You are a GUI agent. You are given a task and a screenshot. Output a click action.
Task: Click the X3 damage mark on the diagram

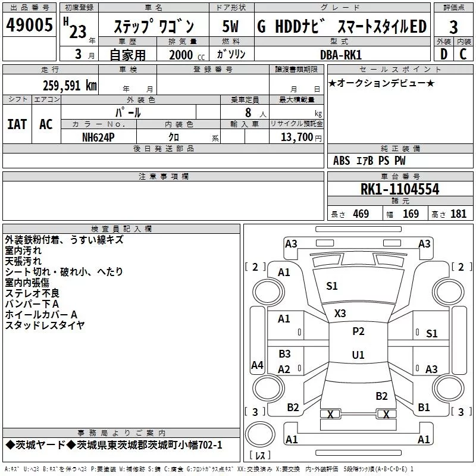click(340, 313)
